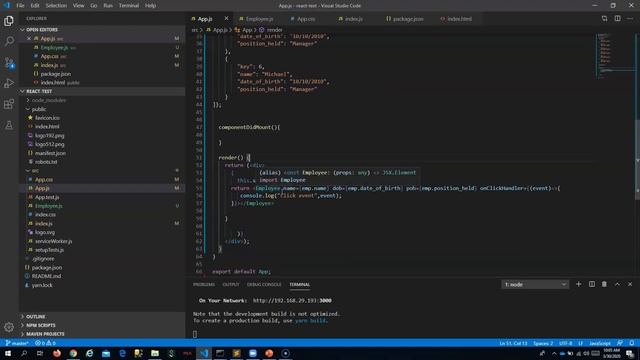
Task: Collapse the public folder
Action: tap(39, 109)
